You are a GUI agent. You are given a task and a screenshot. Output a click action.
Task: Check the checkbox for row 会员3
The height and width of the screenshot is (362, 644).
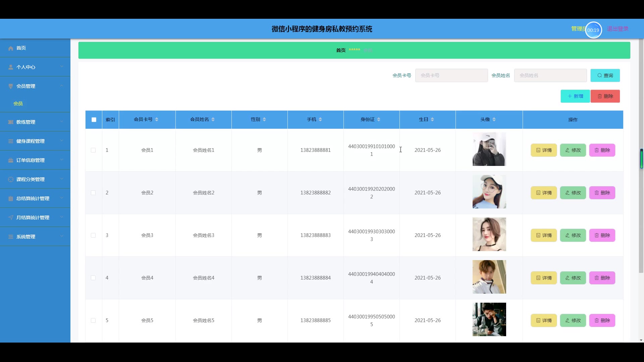[x=93, y=236]
